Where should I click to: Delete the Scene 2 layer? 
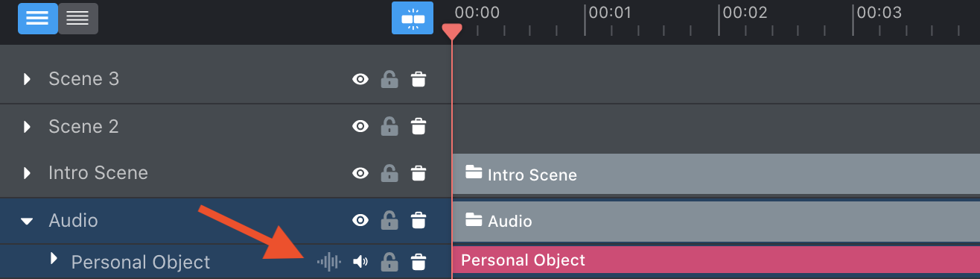click(419, 126)
